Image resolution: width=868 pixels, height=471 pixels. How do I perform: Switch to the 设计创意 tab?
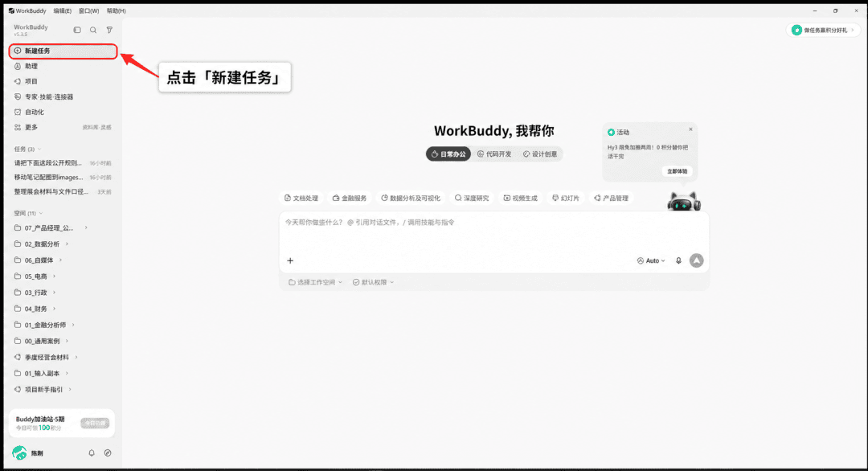tap(540, 154)
